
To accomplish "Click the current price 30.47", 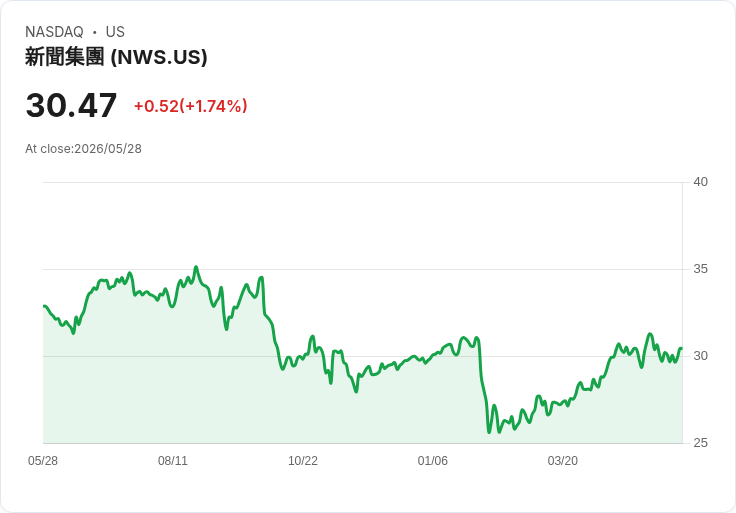I will [71, 105].
